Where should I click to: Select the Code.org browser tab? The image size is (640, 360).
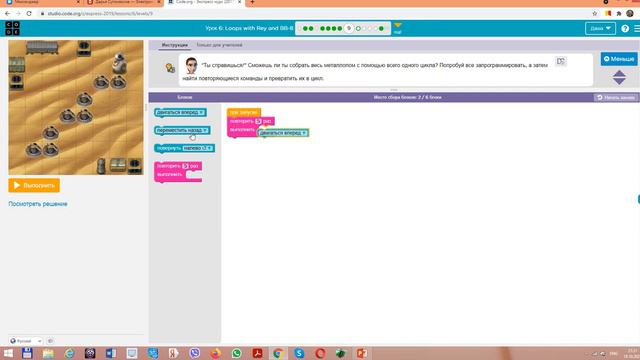coord(205,2)
